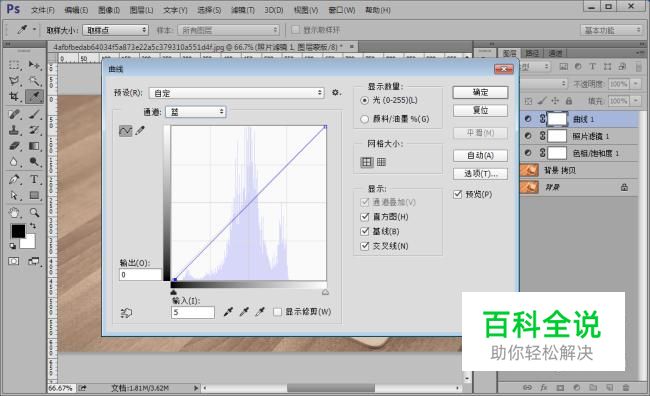Screen dimensions: 650x396
Task: Select the Rectangular Marquee tool
Action: (14, 65)
